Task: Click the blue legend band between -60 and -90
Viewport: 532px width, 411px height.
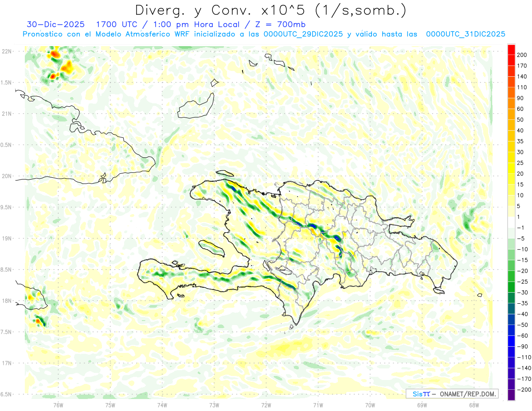Action: tap(511, 341)
